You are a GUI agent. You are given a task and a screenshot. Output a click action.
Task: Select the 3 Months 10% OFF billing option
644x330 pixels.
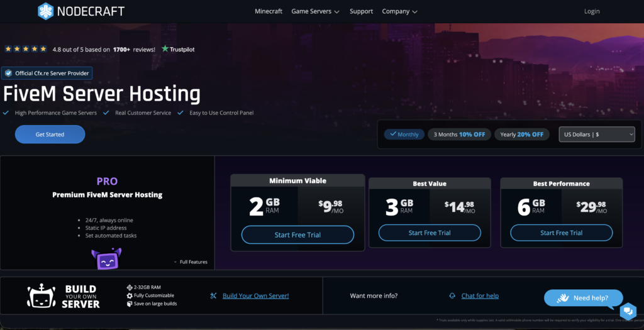(x=459, y=135)
